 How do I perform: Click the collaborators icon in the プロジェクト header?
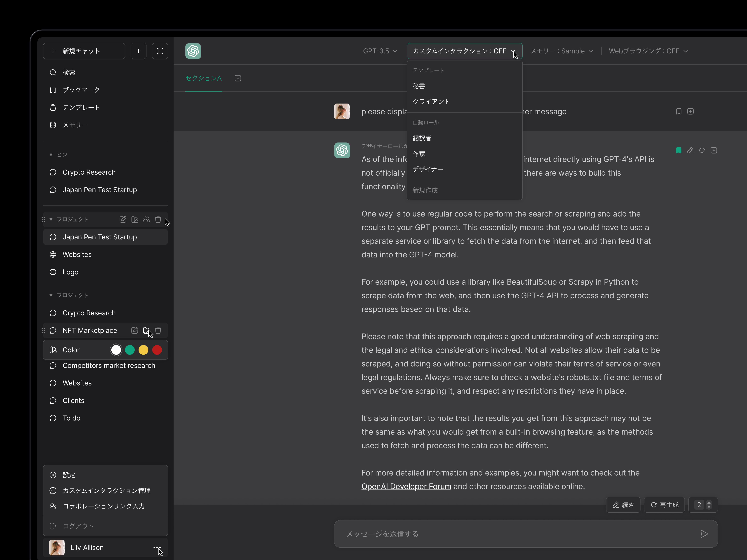point(146,219)
